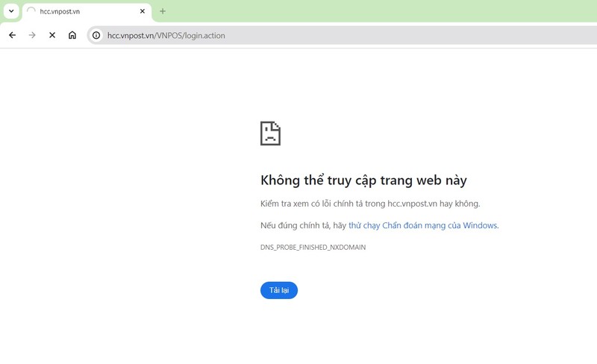Click the Tải lại reload button

[279, 290]
